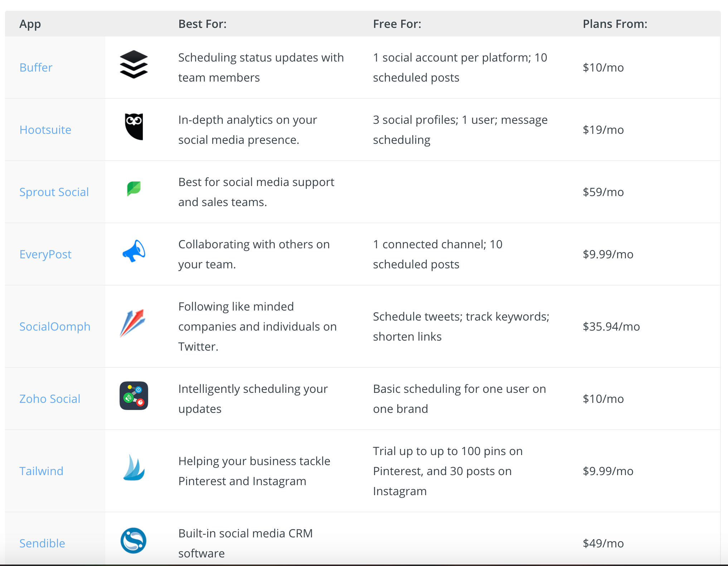This screenshot has height=566, width=728.
Task: Follow the Sendible link
Action: coord(42,543)
